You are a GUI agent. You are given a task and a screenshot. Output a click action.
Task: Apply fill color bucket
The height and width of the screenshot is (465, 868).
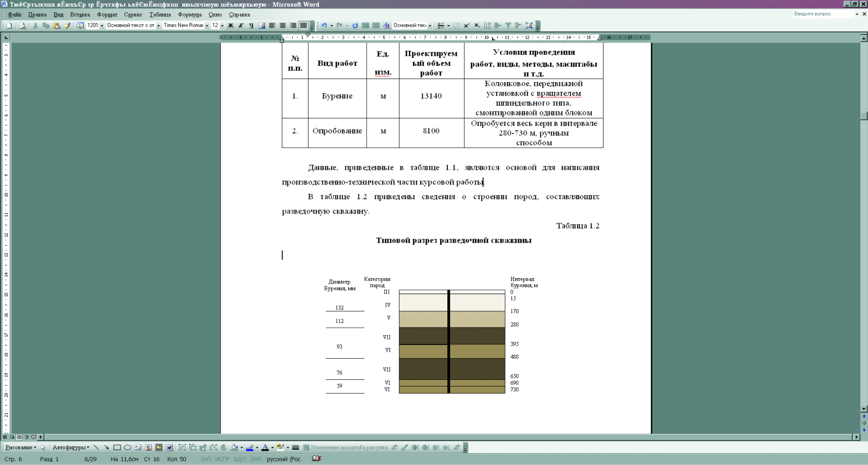(x=235, y=448)
